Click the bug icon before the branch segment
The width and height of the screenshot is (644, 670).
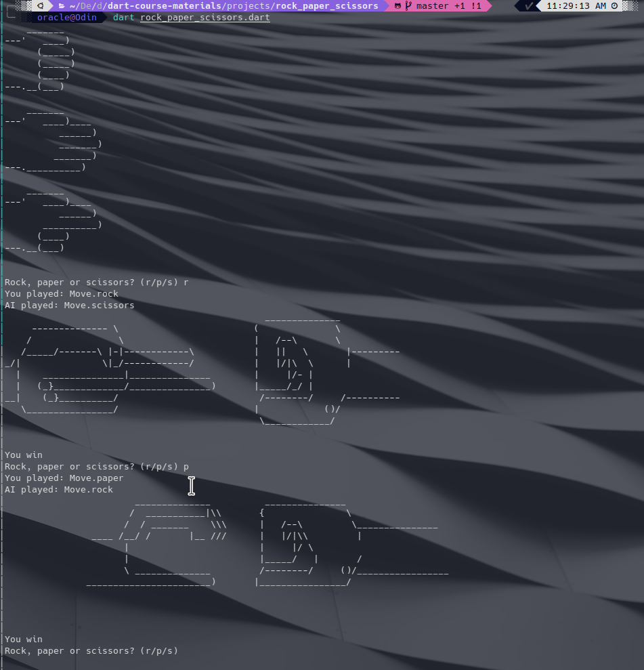(398, 5)
